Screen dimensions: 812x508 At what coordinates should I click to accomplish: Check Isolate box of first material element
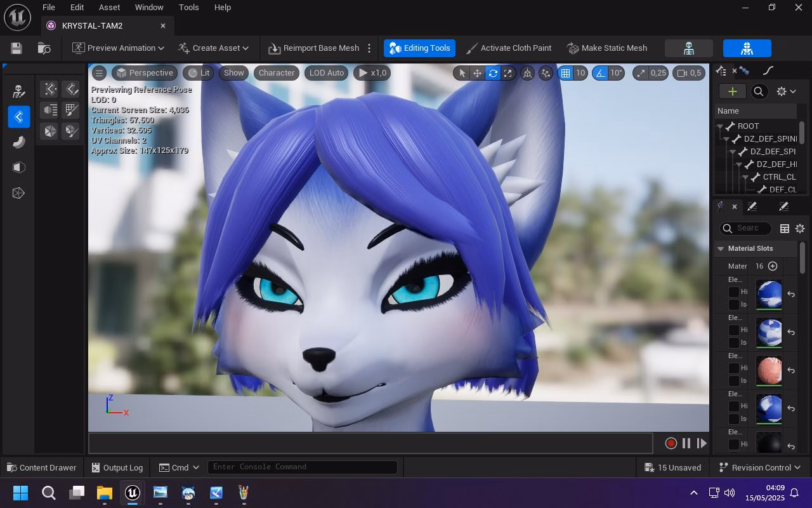(x=733, y=305)
